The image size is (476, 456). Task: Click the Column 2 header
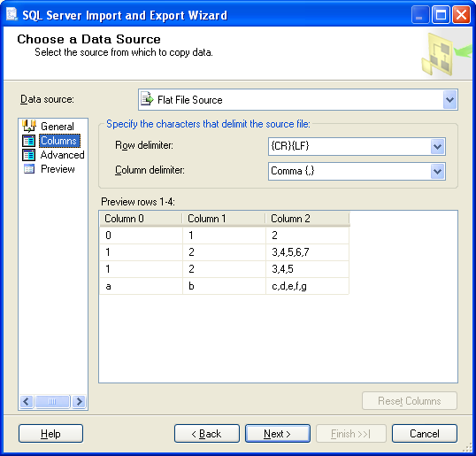307,219
